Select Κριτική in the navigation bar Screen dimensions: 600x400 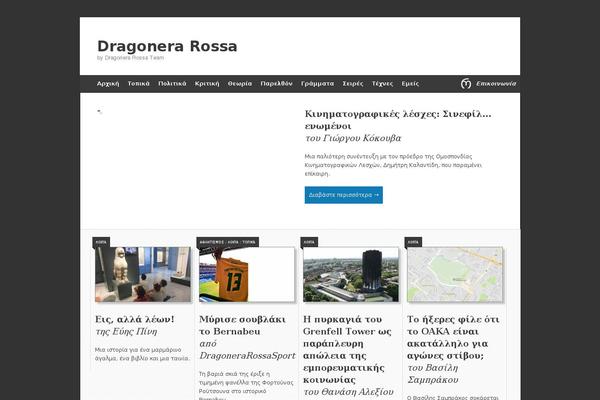(207, 83)
